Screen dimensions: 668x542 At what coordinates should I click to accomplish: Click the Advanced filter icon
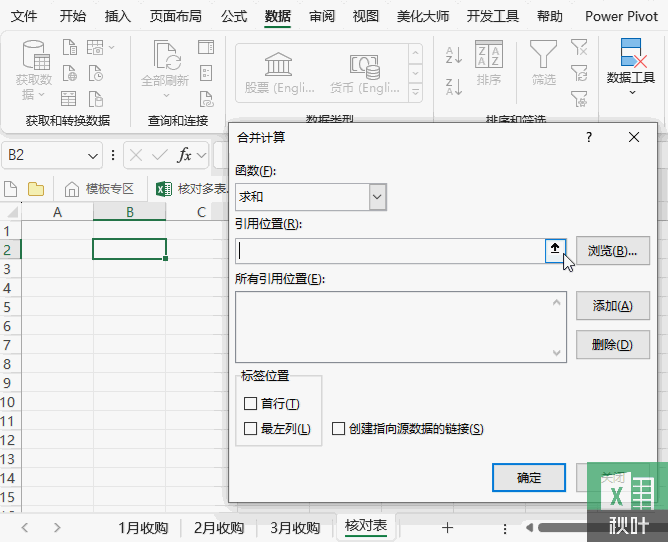579,99
